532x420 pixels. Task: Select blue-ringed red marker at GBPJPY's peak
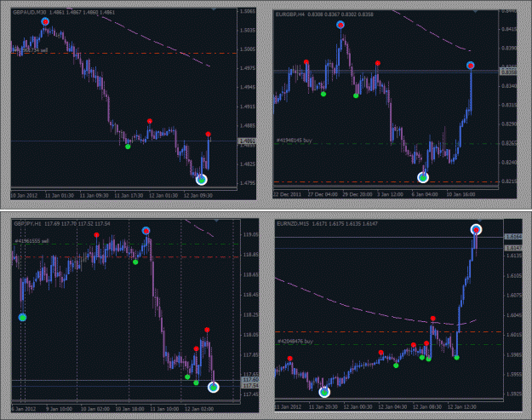click(146, 231)
